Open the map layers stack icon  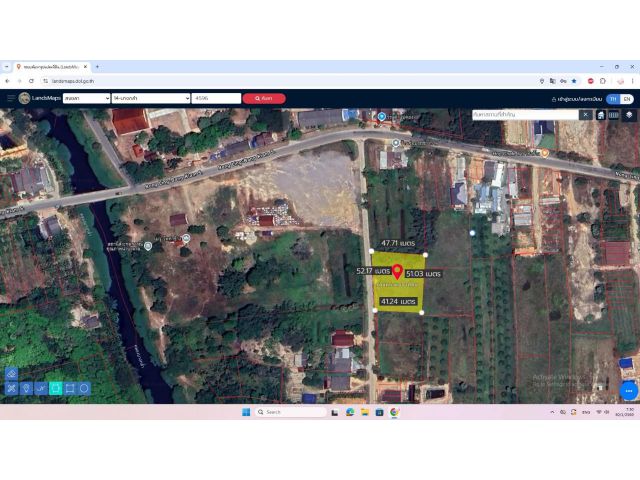pos(629,115)
